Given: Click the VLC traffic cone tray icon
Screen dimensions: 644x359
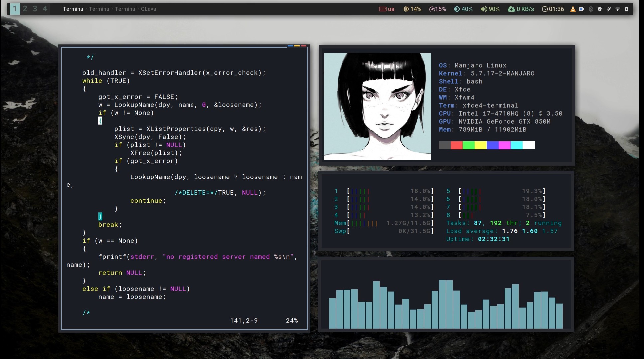Looking at the screenshot, I should coord(573,9).
